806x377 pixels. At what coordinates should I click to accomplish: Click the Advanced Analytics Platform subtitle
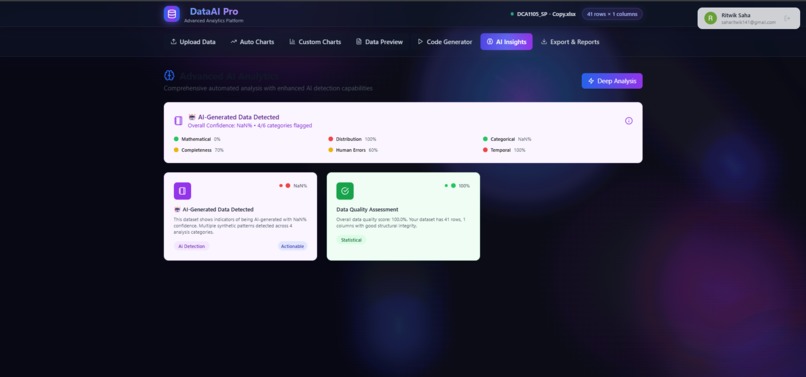[214, 21]
